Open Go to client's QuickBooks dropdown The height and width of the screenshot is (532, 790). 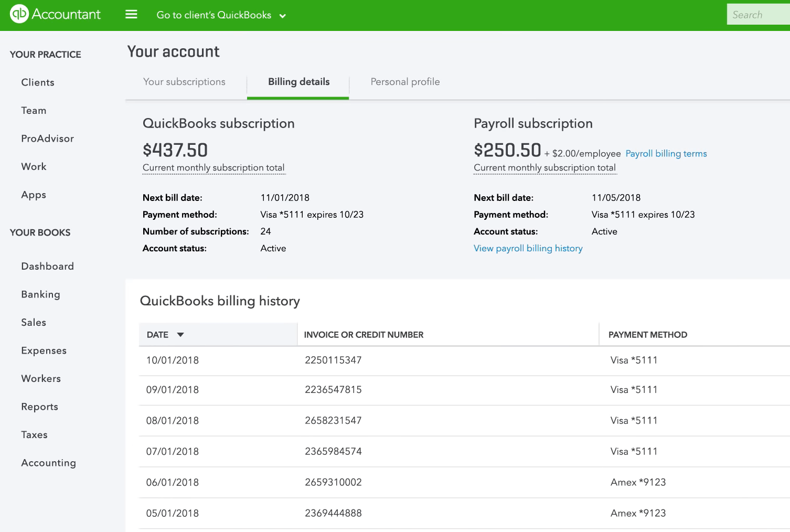tap(221, 15)
